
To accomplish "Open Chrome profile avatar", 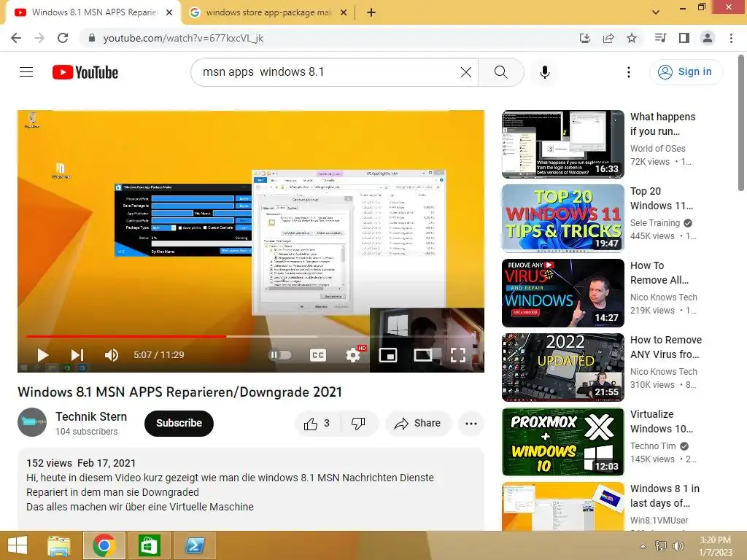I will (708, 38).
